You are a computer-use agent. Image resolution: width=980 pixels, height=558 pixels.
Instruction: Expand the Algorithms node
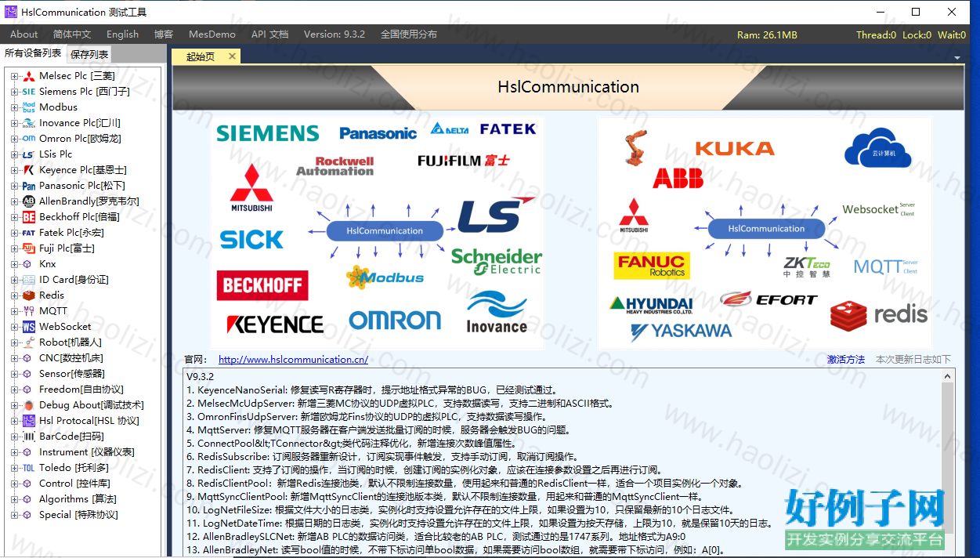click(x=14, y=499)
